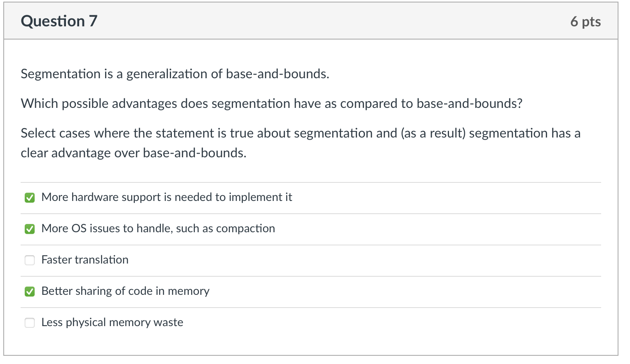Click 'More OS issues to handle' label text
Screen dimensions: 630x364
click(x=158, y=229)
